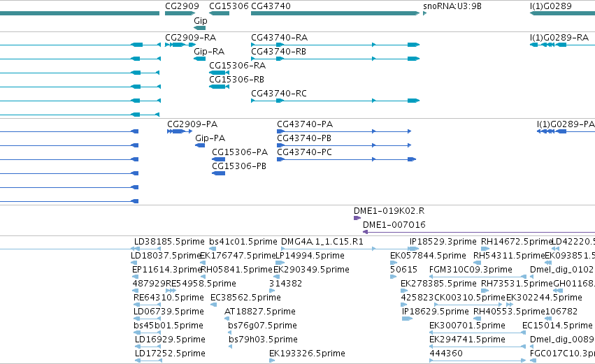
Task: Click the Gip-RA transcript glyph
Action: point(199,59)
